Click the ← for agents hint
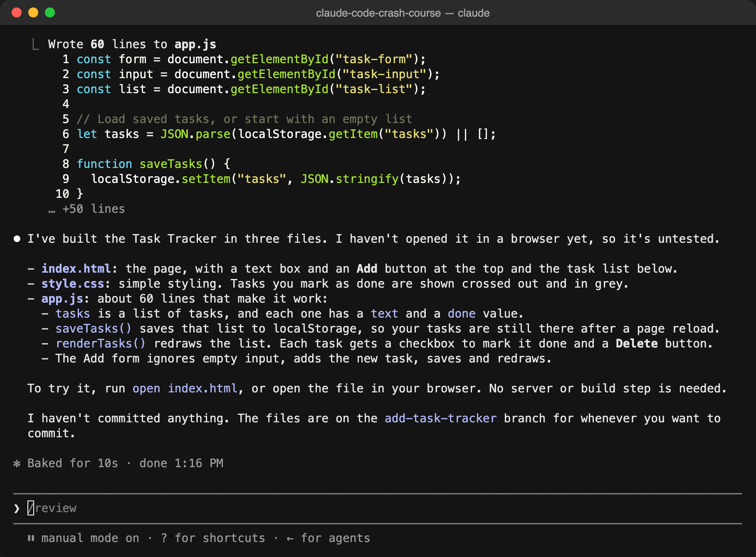The image size is (756, 557). point(328,538)
